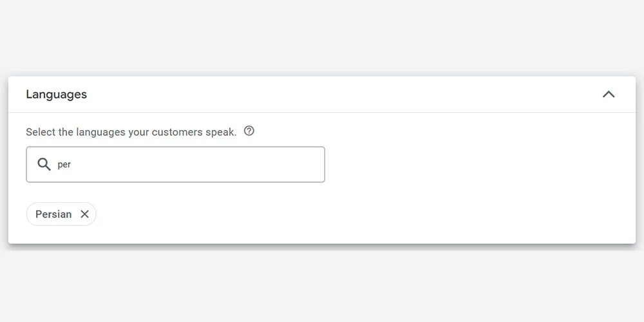Remove the Persian language chip
Viewport: 644px width, 322px height.
point(84,214)
